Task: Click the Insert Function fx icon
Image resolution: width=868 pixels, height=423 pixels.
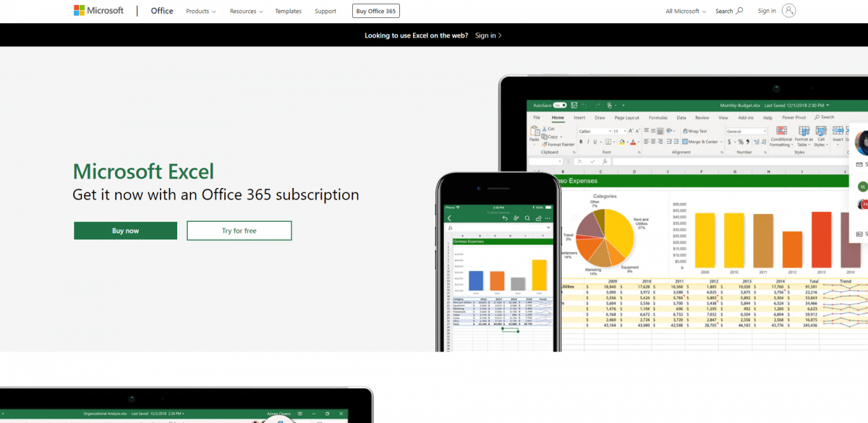Action: 604,162
